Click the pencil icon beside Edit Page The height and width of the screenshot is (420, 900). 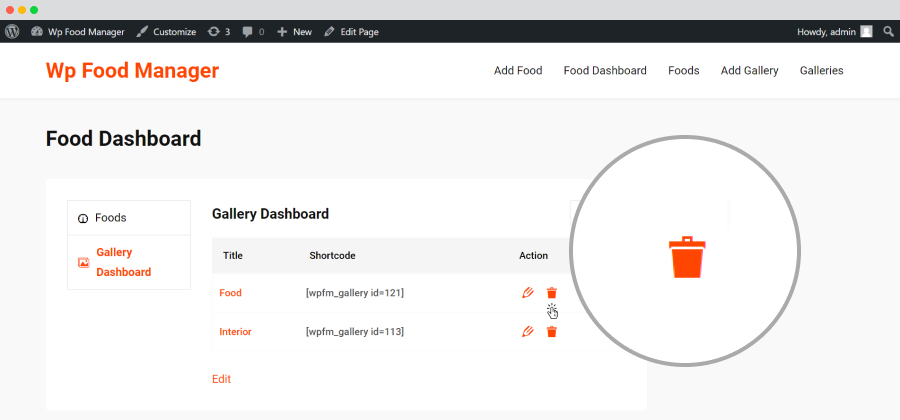[329, 32]
